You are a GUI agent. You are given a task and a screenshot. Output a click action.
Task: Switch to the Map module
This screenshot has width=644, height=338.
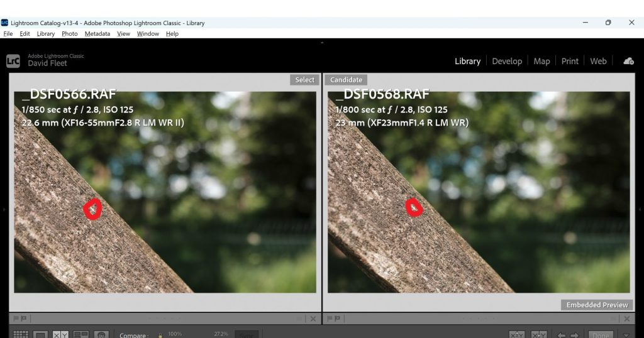[x=541, y=61]
